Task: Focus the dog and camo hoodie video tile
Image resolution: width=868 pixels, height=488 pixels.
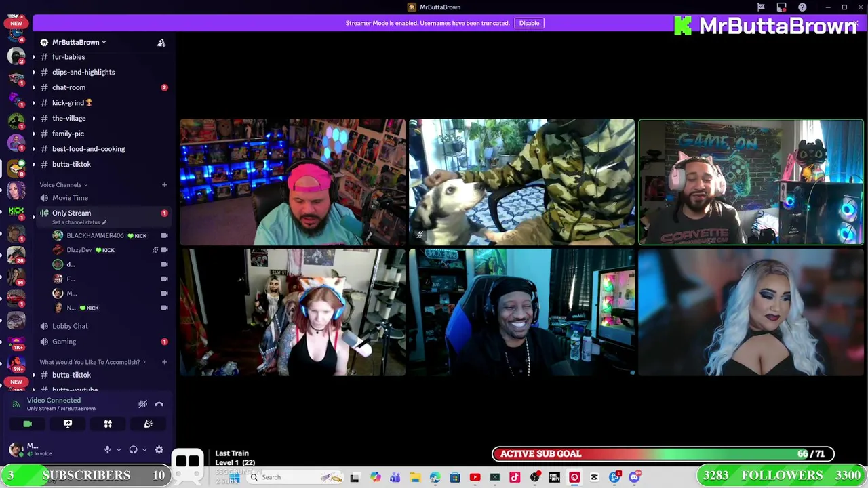Action: pos(521,182)
